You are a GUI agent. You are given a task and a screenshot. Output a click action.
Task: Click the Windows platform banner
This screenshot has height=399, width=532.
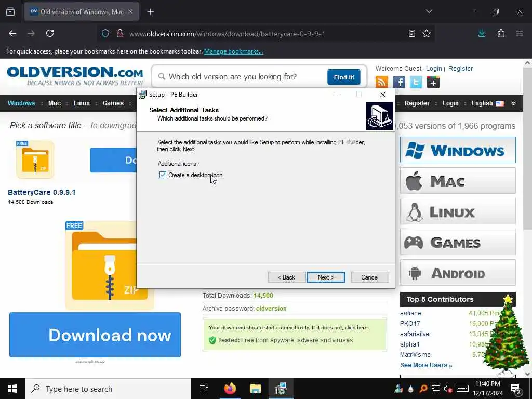458,150
